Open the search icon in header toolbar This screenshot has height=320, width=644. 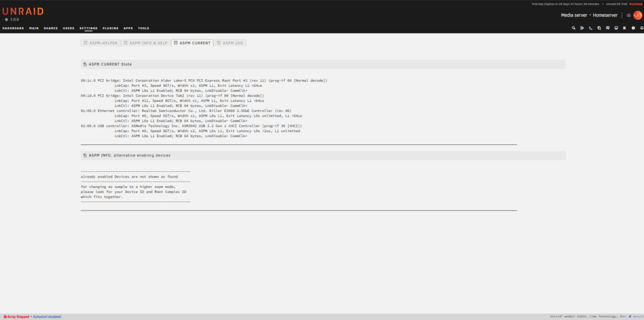(574, 28)
